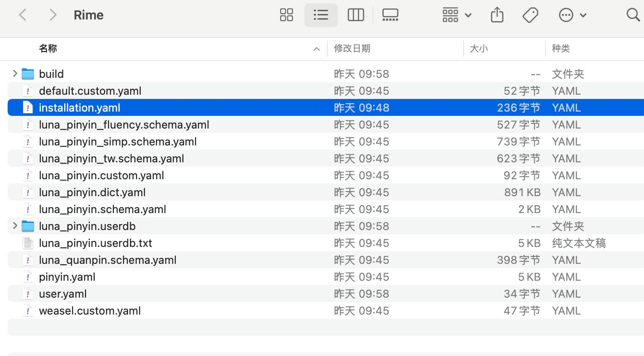Click the pinyin.yaml file icon
Screen dimensions: 644x356
point(28,277)
